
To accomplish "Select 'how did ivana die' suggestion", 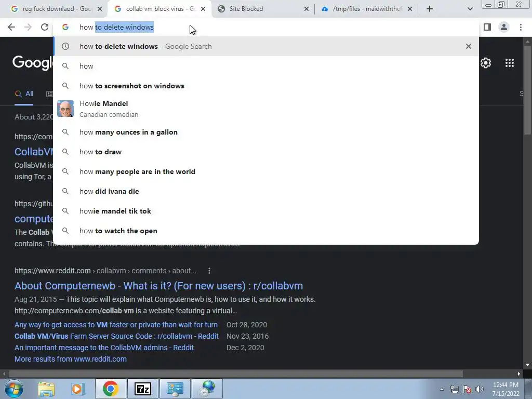I will (x=266, y=191).
